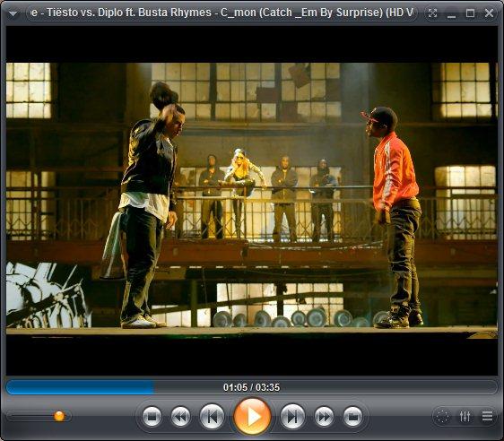The height and width of the screenshot is (441, 504).
Task: Rewind the video with the double-arrow button
Action: coord(180,417)
